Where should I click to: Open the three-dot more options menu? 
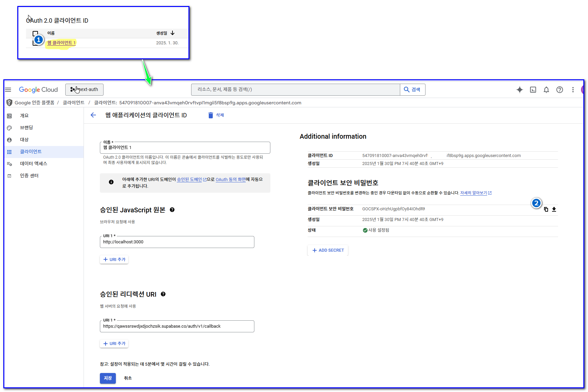pos(573,90)
